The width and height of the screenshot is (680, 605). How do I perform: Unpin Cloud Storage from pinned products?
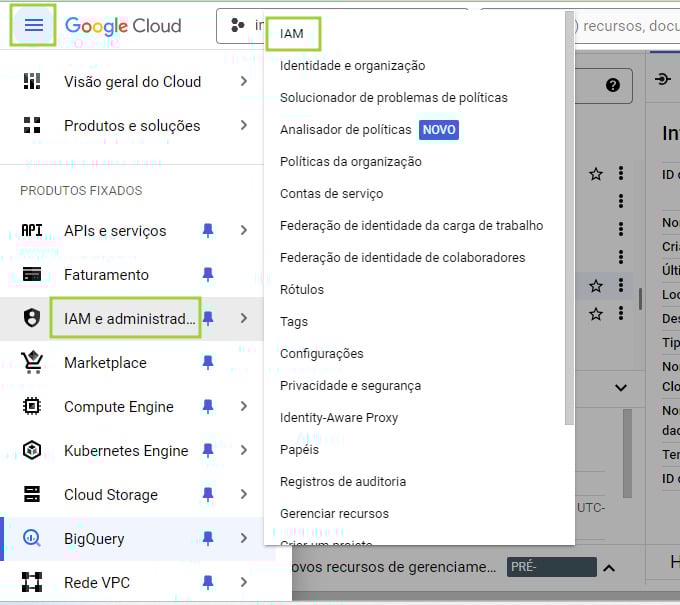208,494
